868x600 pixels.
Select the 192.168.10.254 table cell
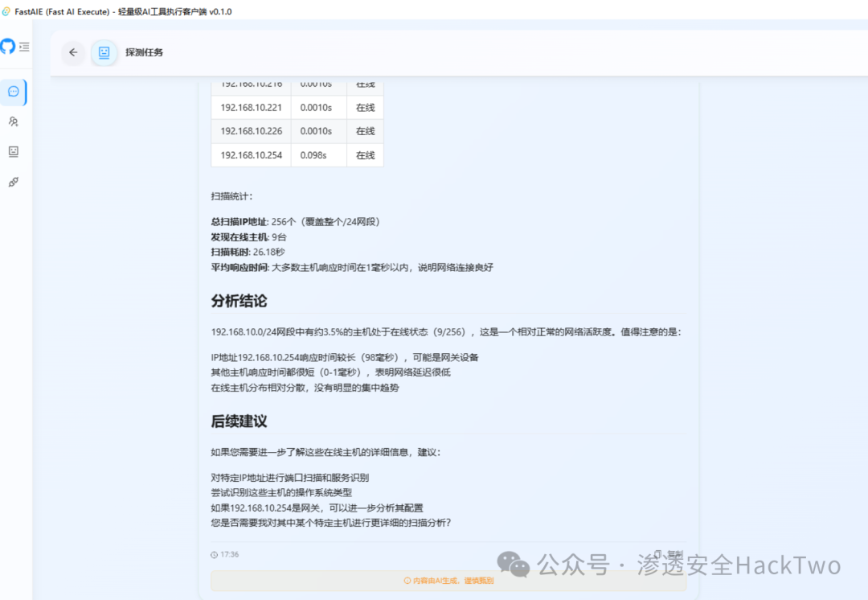click(x=250, y=154)
